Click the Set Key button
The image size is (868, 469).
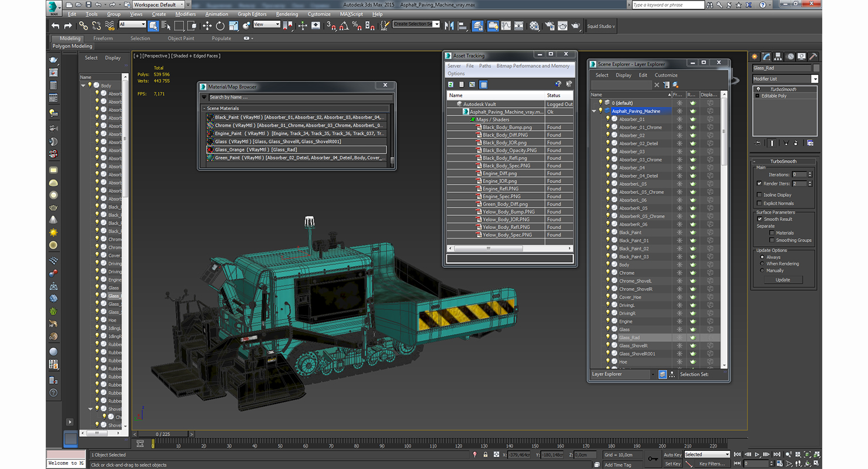point(673,464)
